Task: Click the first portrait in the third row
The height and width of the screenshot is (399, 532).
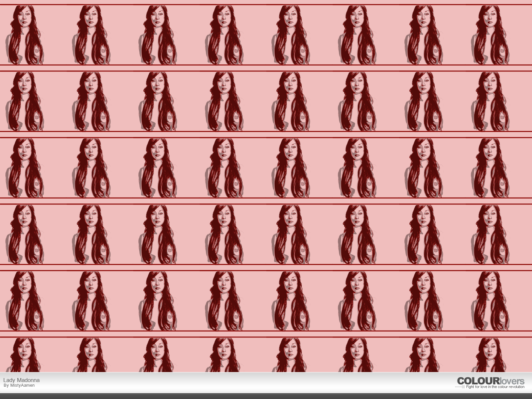Action: pyautogui.click(x=25, y=168)
